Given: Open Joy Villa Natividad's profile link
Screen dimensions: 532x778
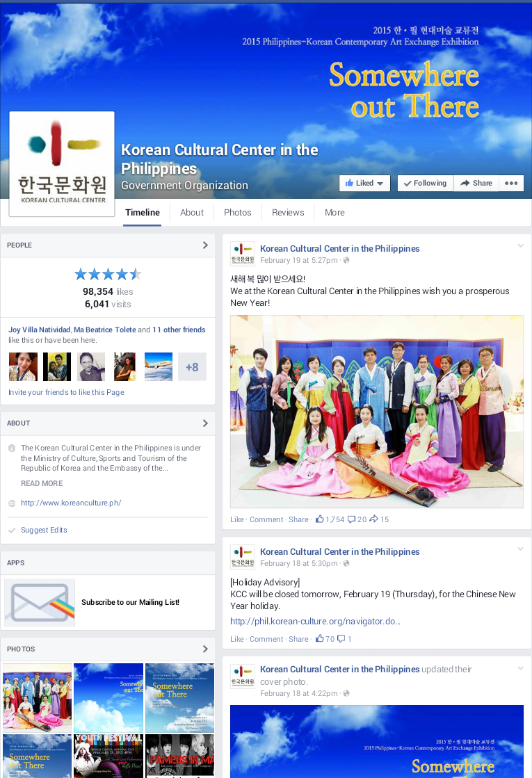Looking at the screenshot, I should 39,330.
